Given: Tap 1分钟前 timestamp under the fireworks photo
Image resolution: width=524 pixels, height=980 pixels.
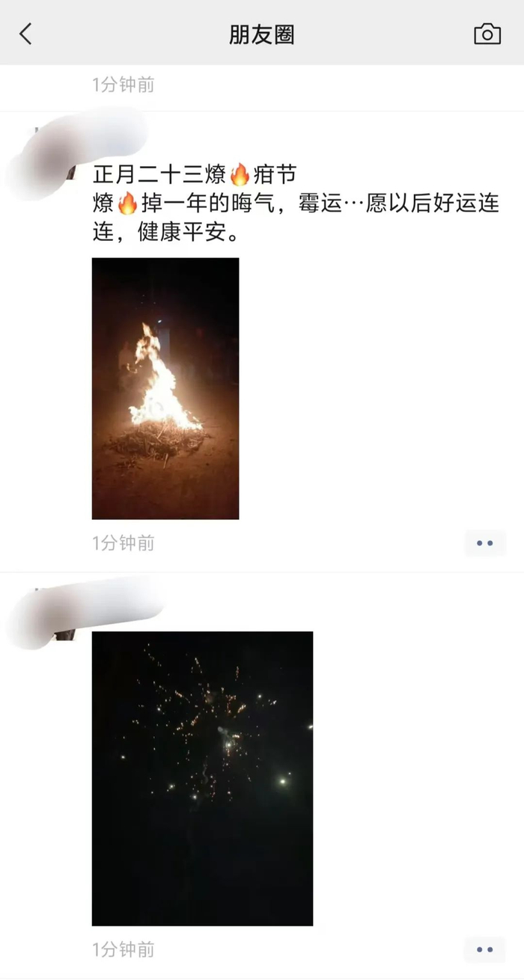Looking at the screenshot, I should pos(124,949).
